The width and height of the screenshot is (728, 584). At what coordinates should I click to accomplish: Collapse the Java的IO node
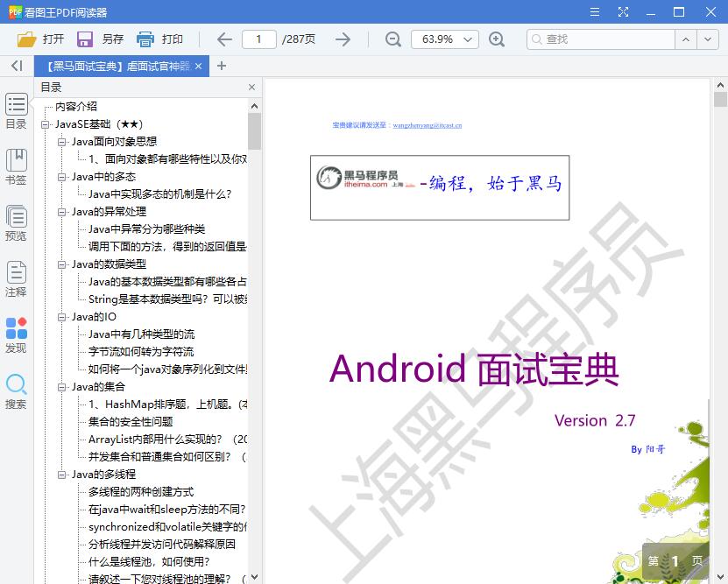(61, 317)
